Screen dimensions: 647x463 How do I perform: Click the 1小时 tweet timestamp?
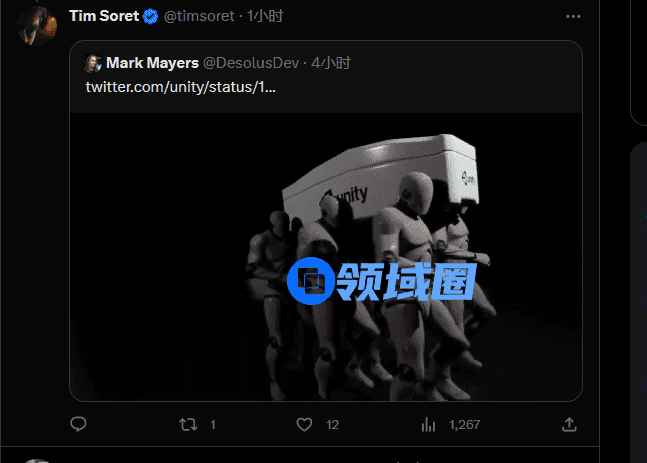[x=265, y=16]
